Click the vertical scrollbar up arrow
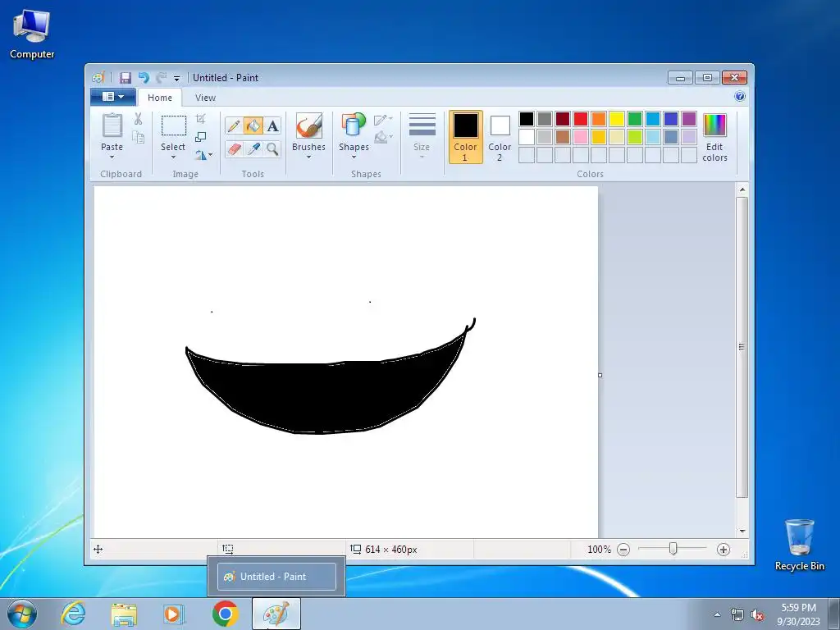The height and width of the screenshot is (630, 840). click(742, 189)
